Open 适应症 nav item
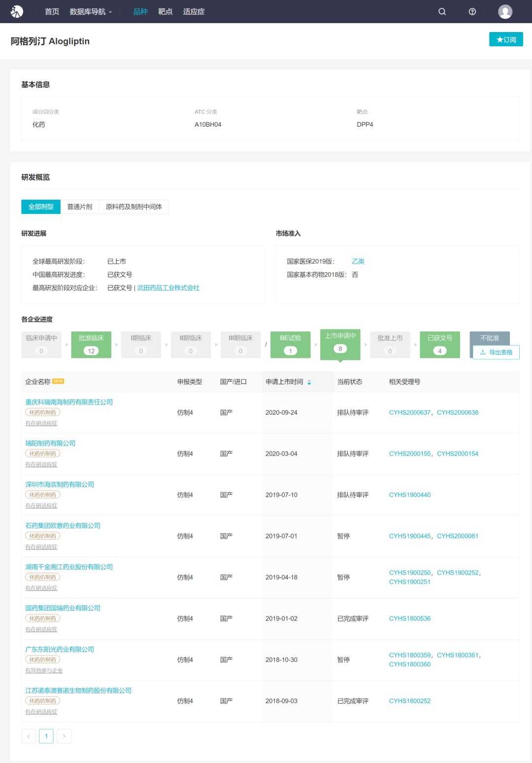532x763 pixels. (x=194, y=11)
